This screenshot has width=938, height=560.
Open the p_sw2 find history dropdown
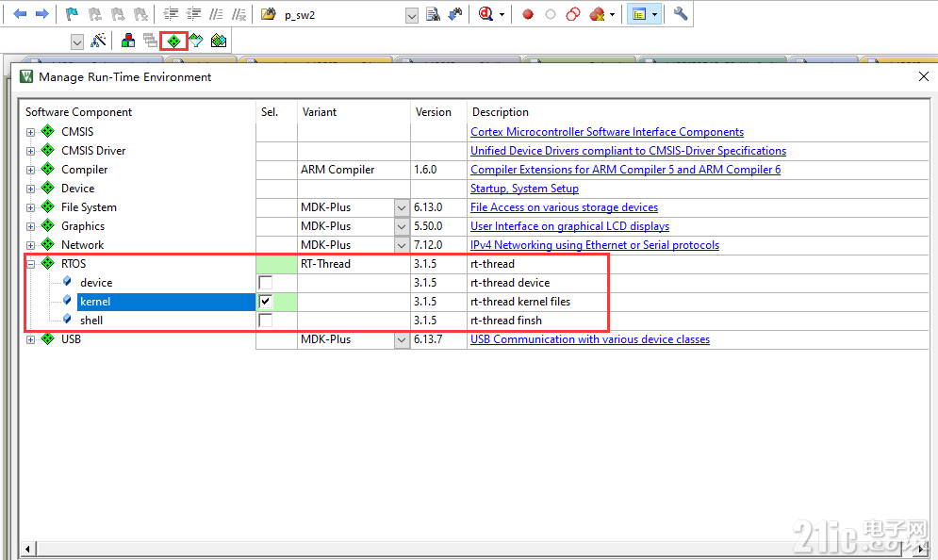click(x=412, y=15)
